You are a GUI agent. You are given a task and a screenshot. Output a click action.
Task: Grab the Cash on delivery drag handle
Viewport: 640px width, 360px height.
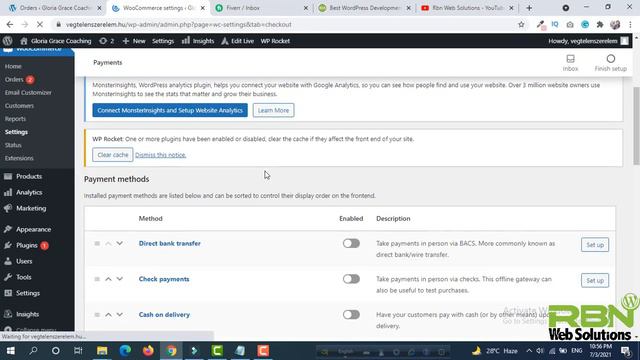[x=97, y=314]
